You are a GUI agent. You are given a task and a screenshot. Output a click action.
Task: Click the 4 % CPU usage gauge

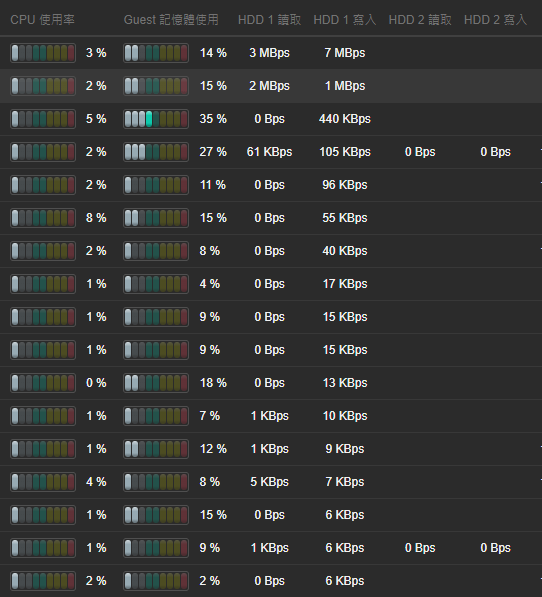tap(43, 482)
